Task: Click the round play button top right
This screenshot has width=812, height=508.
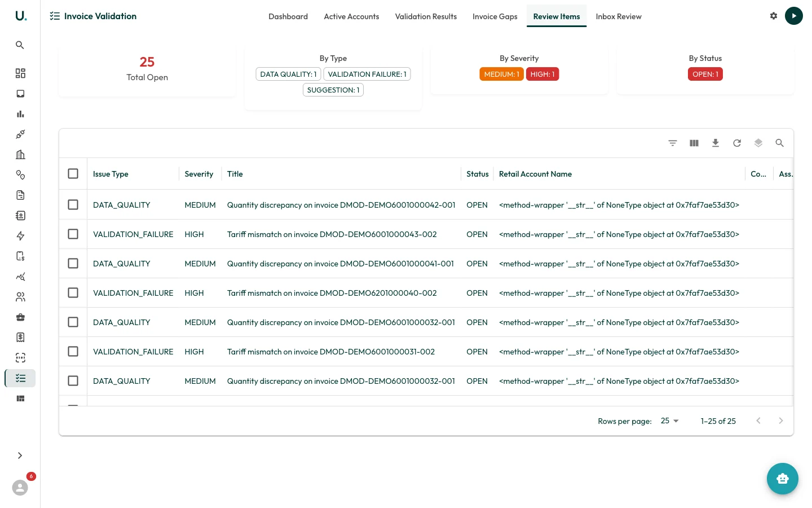Action: 794,16
